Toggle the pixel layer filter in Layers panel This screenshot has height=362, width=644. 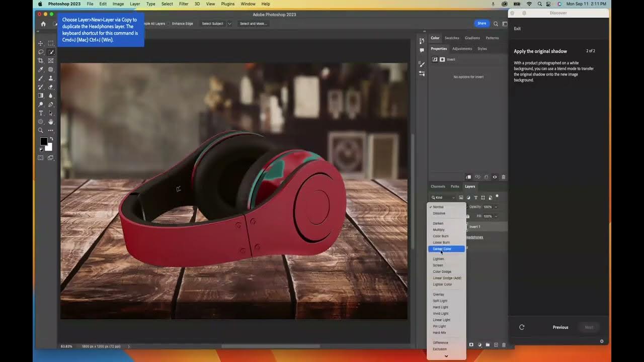coord(461,198)
